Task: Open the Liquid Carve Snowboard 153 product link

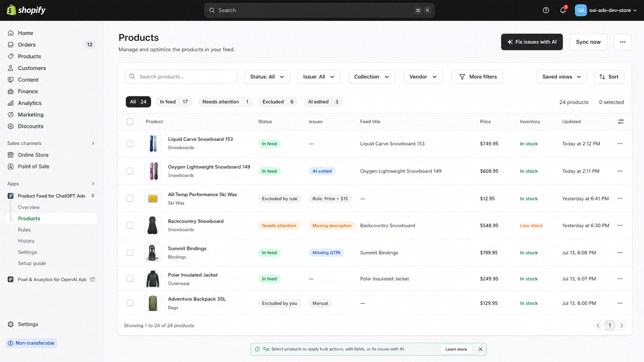Action: point(200,139)
